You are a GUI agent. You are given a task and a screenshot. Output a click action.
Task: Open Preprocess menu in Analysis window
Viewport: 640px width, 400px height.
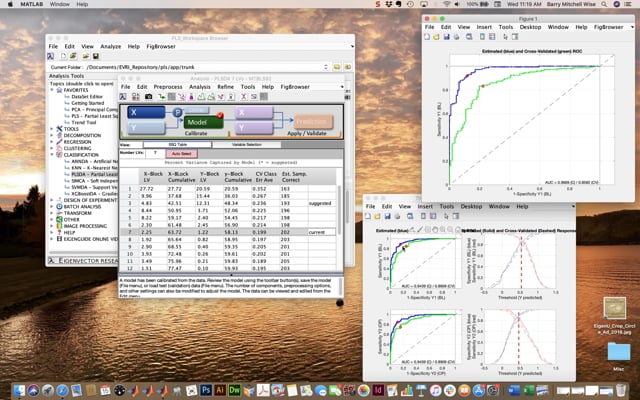point(168,87)
